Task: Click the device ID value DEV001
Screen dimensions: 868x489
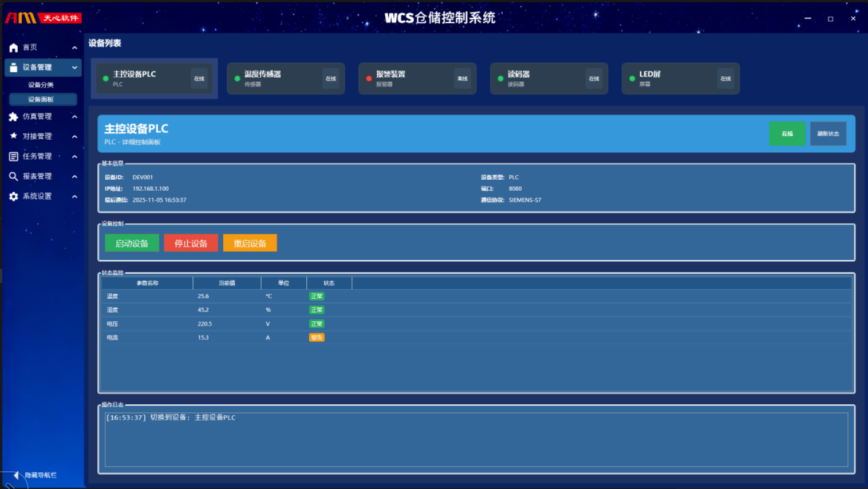Action: [143, 177]
